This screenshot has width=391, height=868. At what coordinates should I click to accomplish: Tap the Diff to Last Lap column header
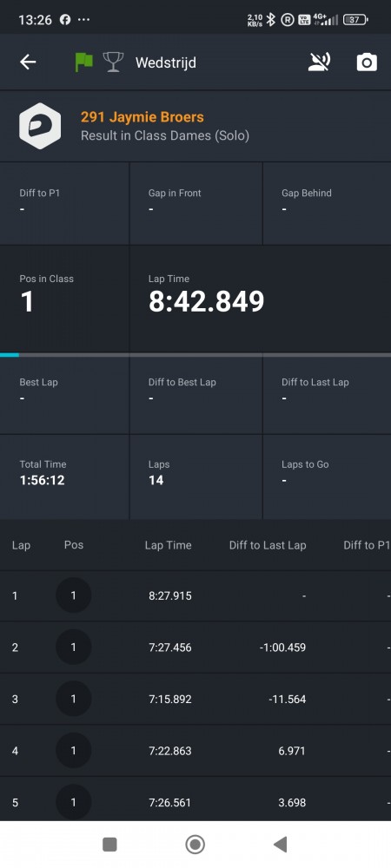pyautogui.click(x=268, y=545)
